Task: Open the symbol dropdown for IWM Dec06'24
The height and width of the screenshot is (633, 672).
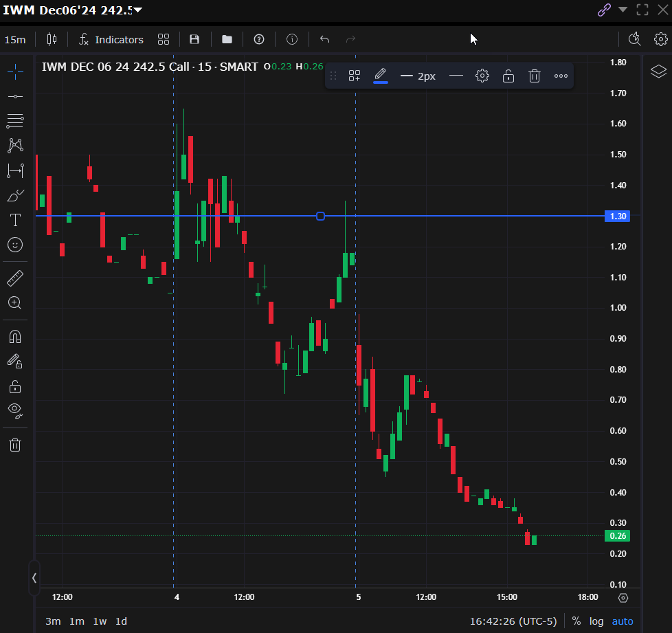Action: [x=136, y=10]
